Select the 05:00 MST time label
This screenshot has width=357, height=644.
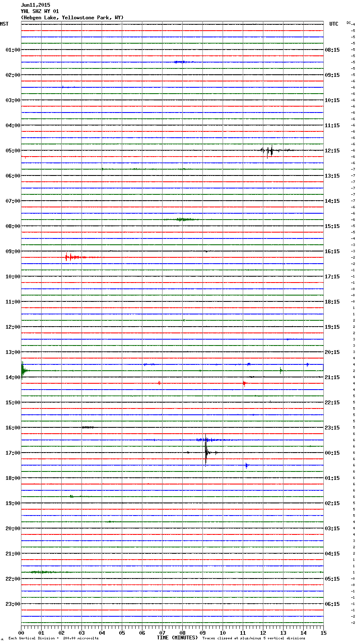[x=13, y=151]
